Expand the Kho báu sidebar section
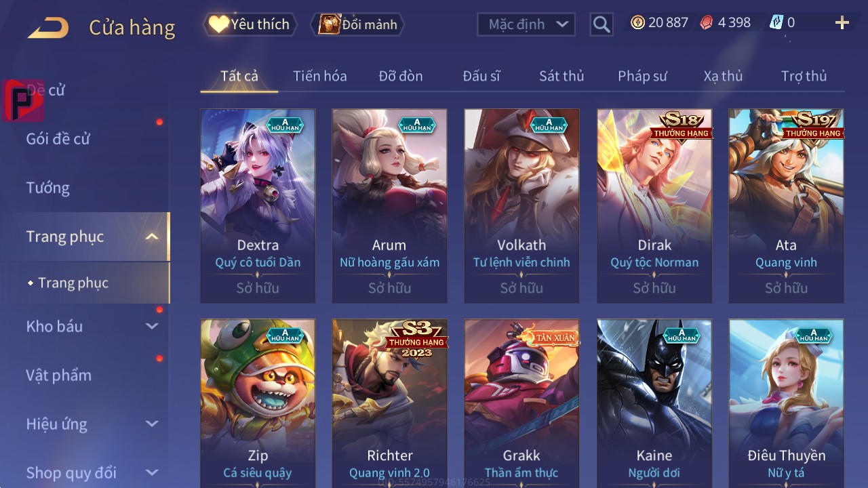The width and height of the screenshot is (868, 488). pos(152,327)
